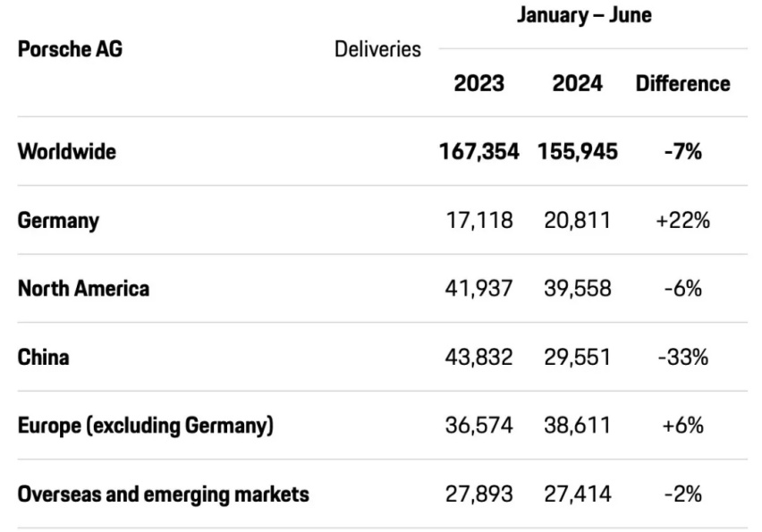Click Overseas 2023 value 27,893

point(479,494)
